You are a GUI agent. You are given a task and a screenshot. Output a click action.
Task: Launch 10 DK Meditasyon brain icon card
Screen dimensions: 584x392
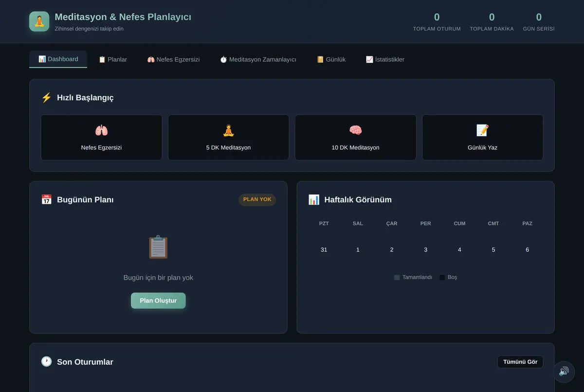pyautogui.click(x=355, y=137)
